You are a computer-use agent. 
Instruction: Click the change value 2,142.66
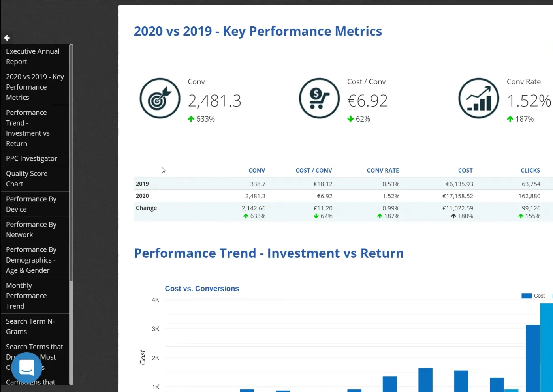click(x=254, y=208)
